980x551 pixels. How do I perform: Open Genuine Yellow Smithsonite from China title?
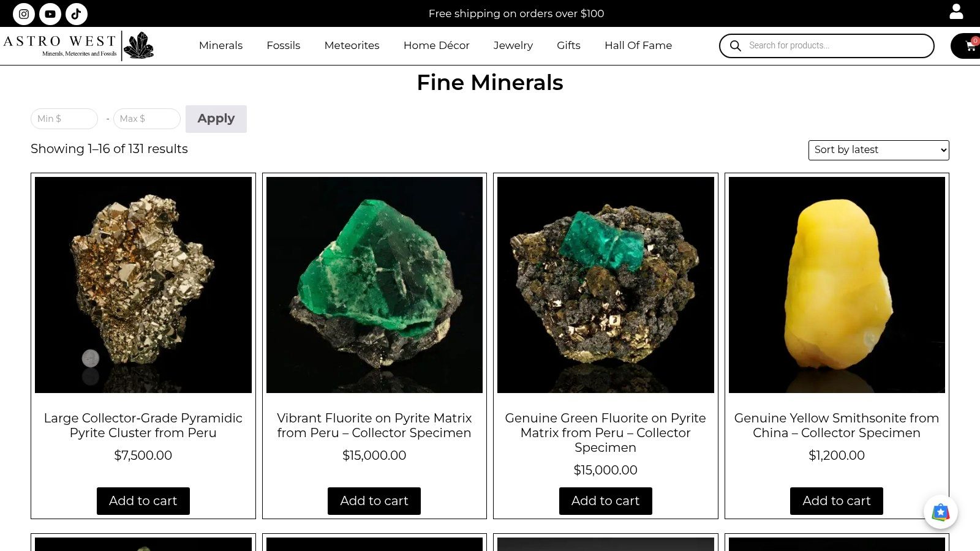(x=837, y=425)
